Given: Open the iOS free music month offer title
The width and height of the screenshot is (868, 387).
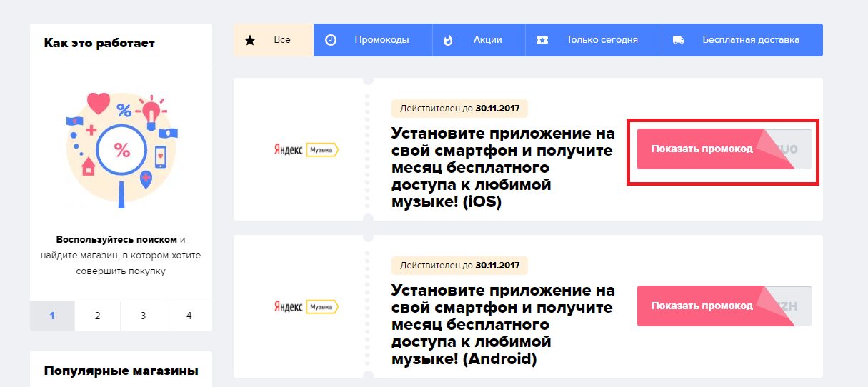Looking at the screenshot, I should pos(502,168).
